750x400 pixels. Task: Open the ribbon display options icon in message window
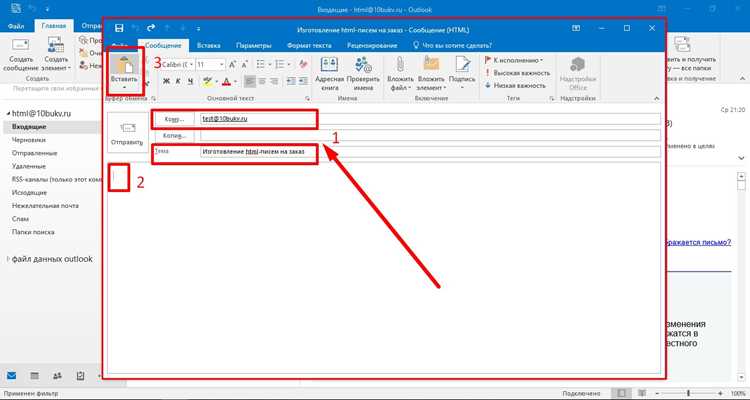[x=576, y=29]
